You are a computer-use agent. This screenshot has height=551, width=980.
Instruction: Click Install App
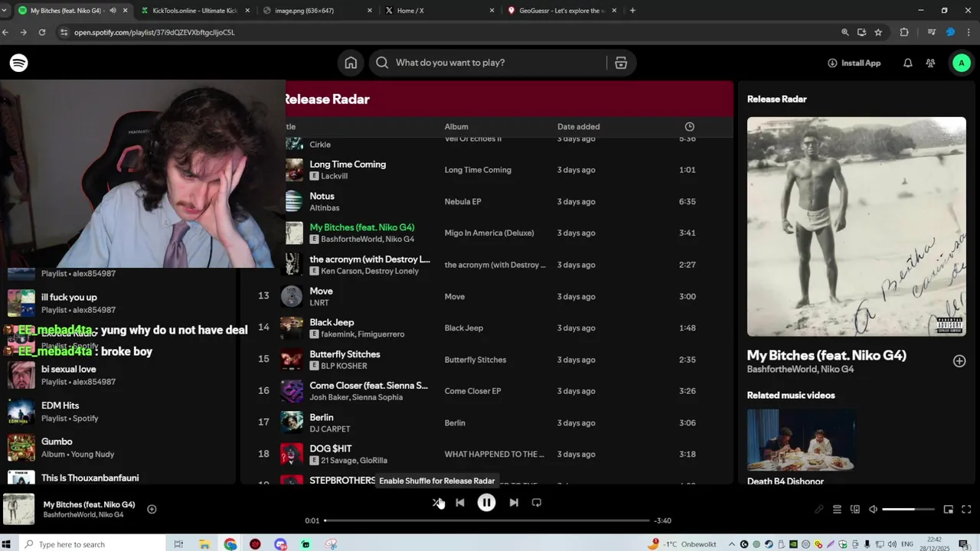coord(854,63)
